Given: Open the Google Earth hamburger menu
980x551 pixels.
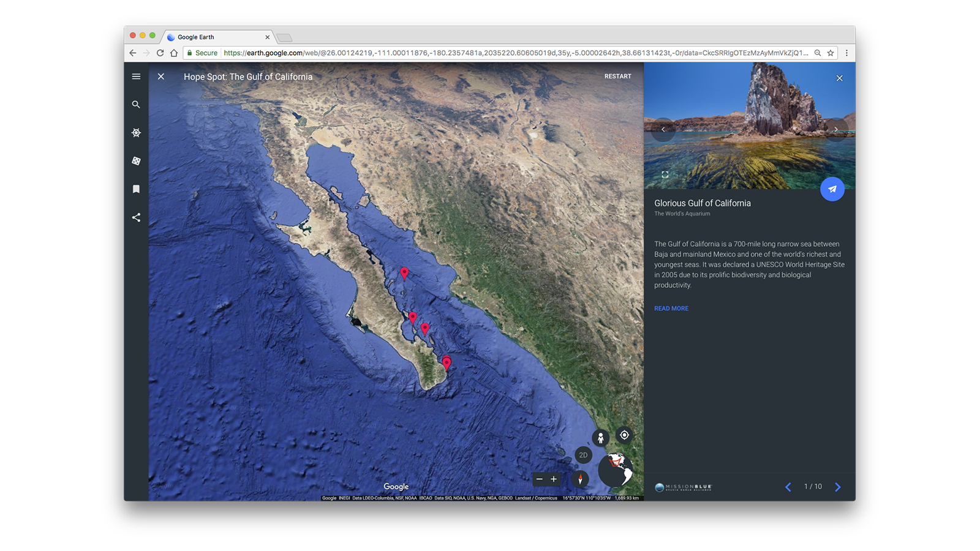Looking at the screenshot, I should pyautogui.click(x=136, y=77).
